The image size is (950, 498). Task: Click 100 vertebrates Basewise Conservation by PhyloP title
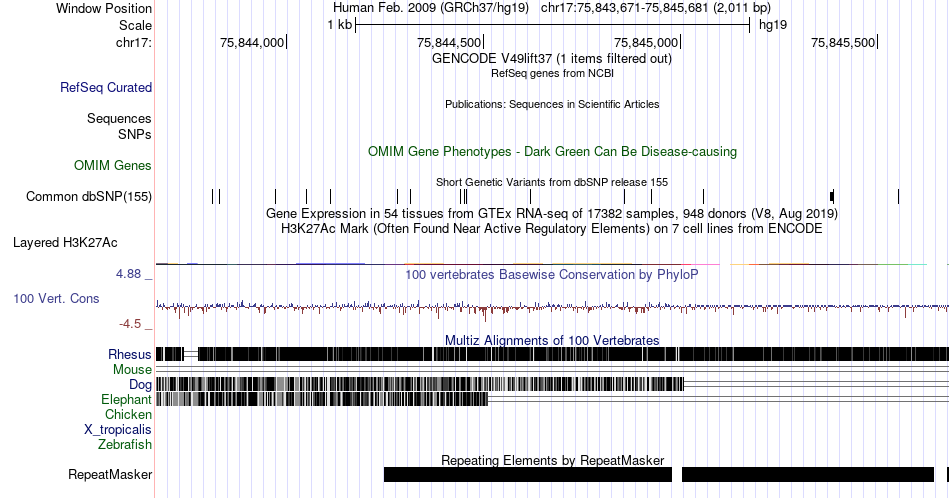tap(552, 274)
